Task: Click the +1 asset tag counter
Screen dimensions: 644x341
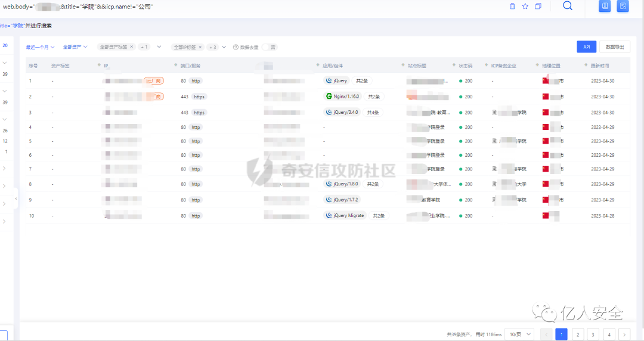Action: (144, 47)
